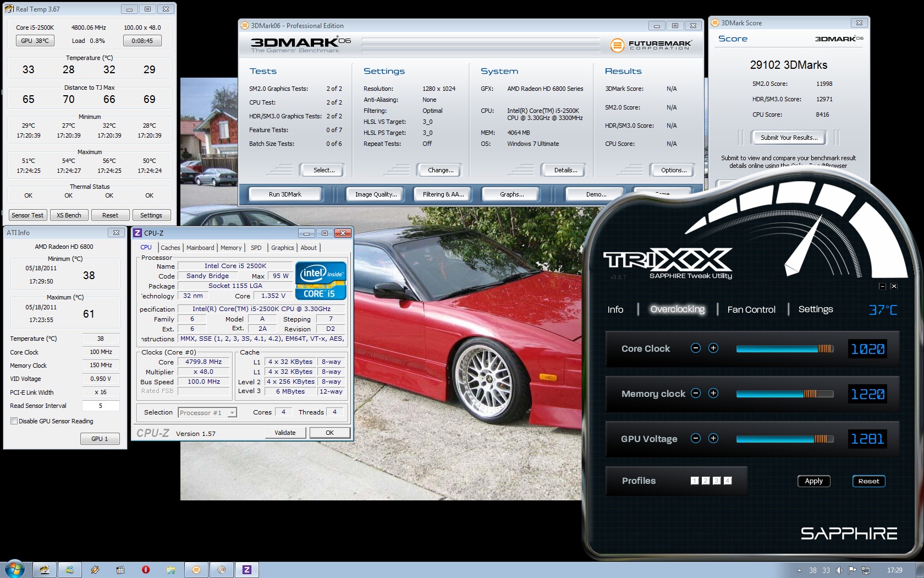The width and height of the screenshot is (924, 578).
Task: Adjust the Memory clock slider
Action: pos(785,394)
